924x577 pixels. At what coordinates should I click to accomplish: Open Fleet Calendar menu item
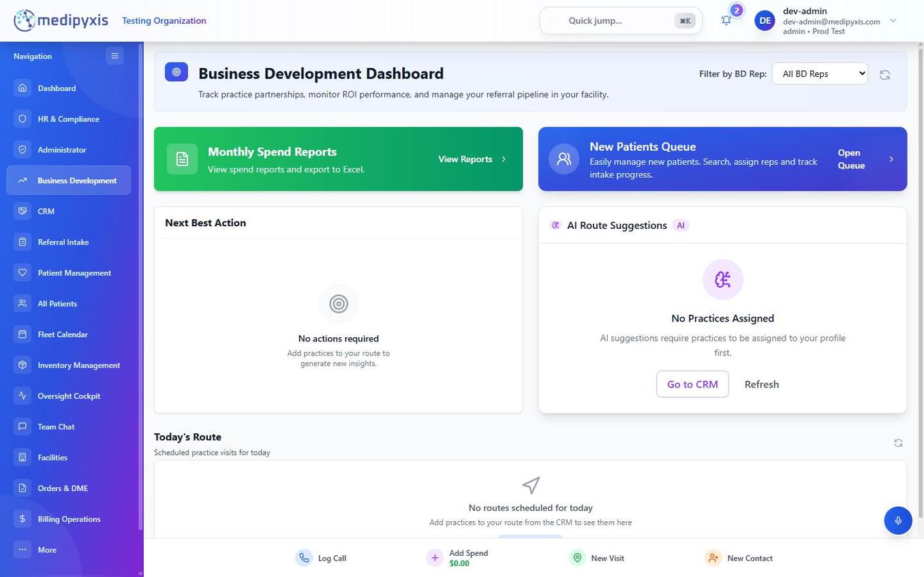tap(69, 334)
